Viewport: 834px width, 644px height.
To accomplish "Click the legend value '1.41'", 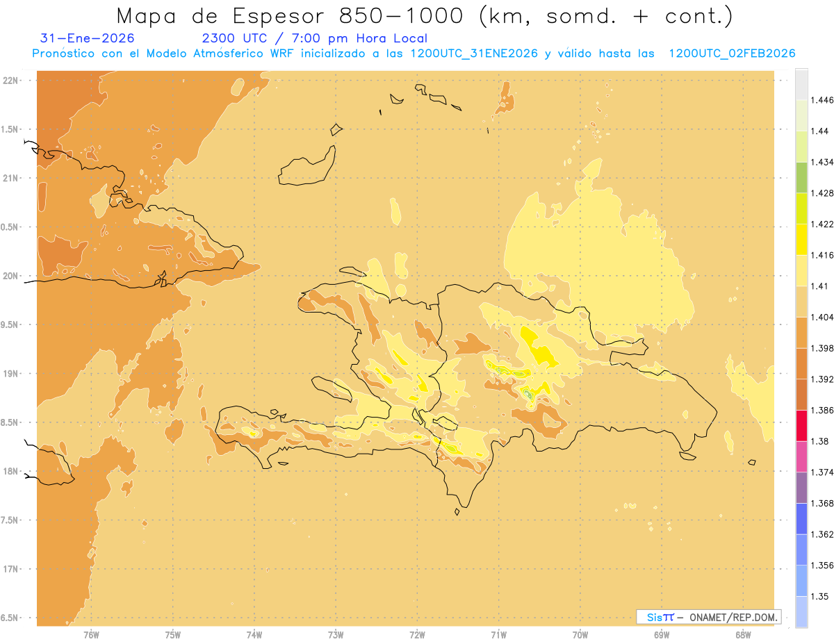I will [821, 286].
